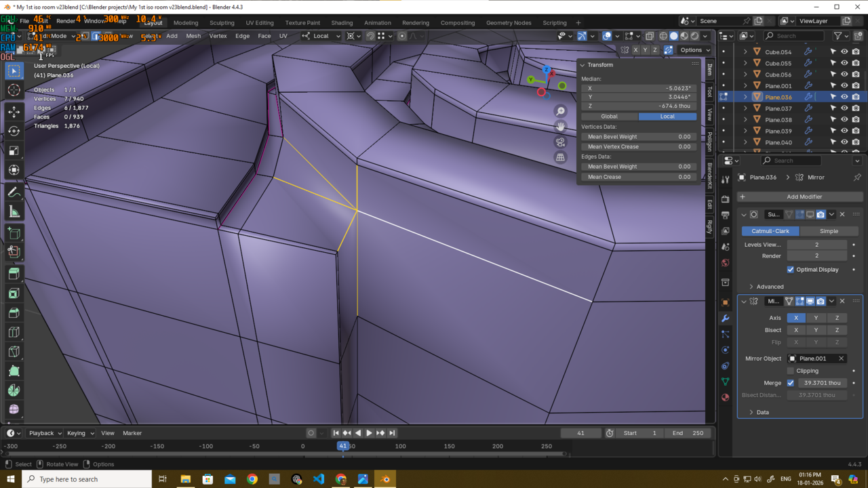
Task: Select the Move tool in left toolbar
Action: tap(14, 111)
